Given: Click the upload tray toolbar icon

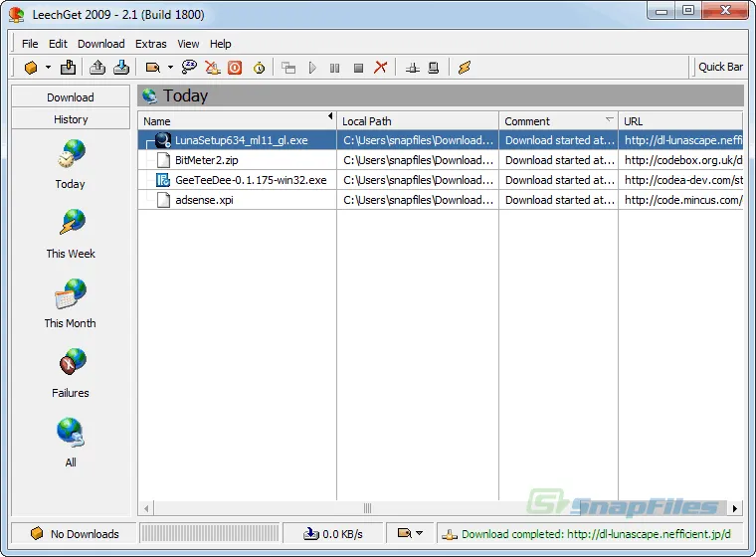Looking at the screenshot, I should tap(97, 68).
